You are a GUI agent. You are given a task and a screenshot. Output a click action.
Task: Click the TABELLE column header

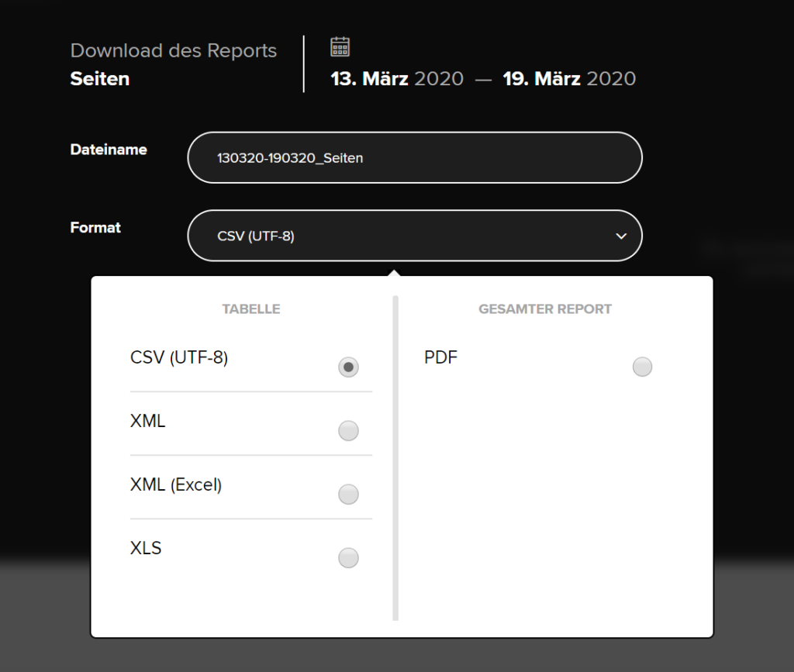251,309
